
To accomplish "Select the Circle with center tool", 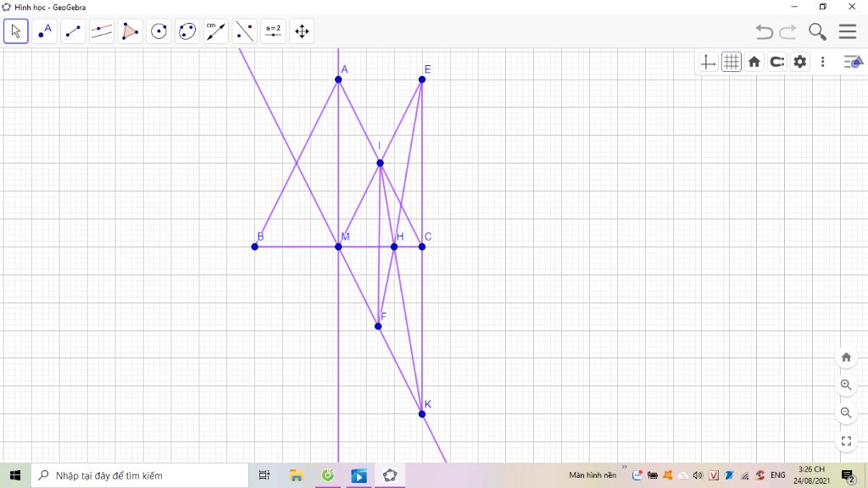I will pyautogui.click(x=159, y=31).
